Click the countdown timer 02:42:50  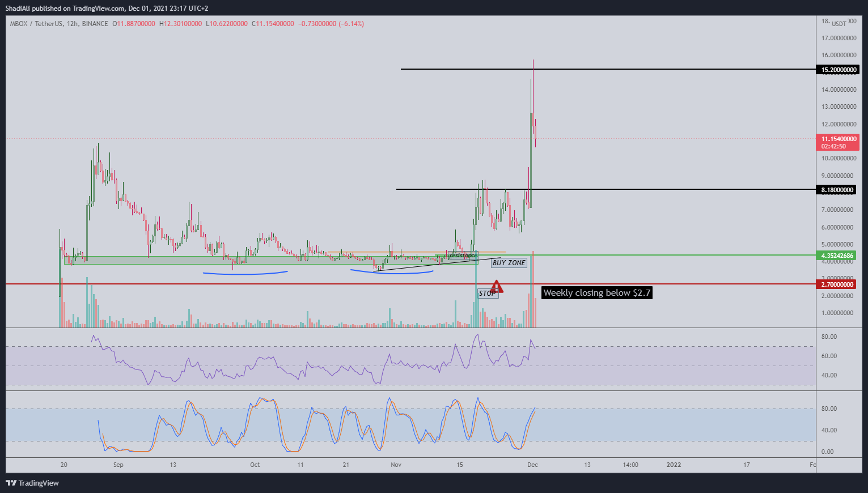[833, 146]
